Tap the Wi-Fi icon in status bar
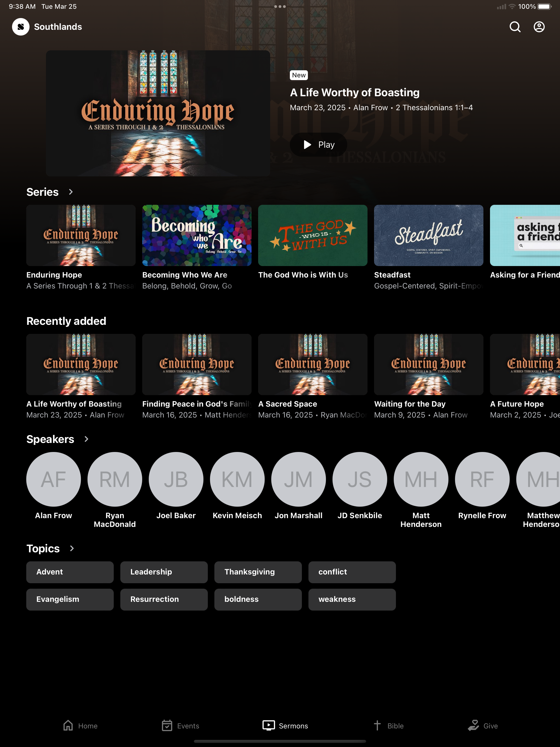 tap(512, 6)
